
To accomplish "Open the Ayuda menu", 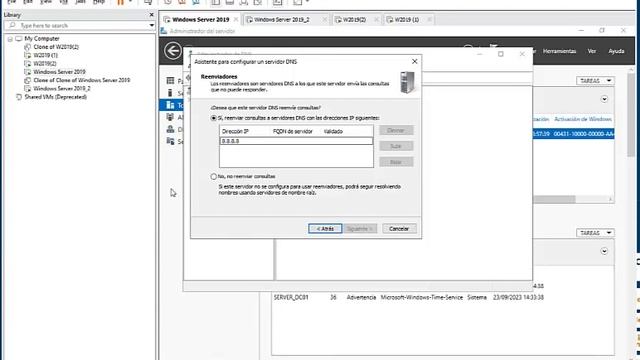I will [616, 51].
